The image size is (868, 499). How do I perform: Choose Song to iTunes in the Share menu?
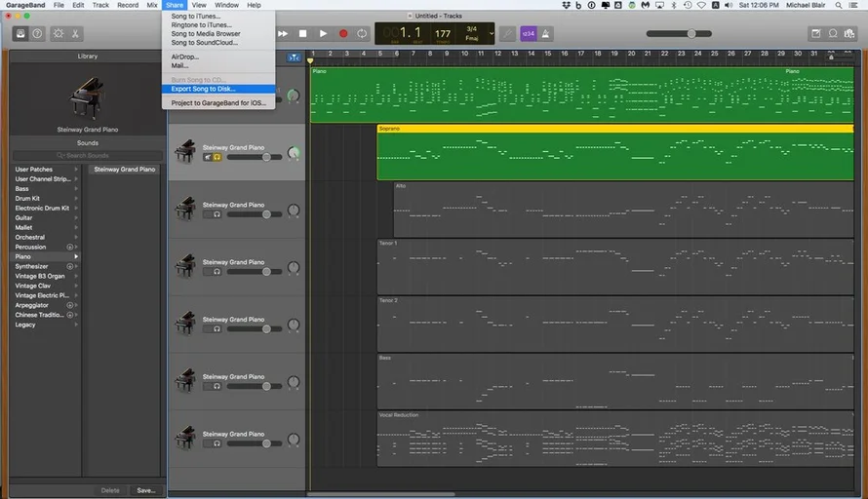coord(218,16)
